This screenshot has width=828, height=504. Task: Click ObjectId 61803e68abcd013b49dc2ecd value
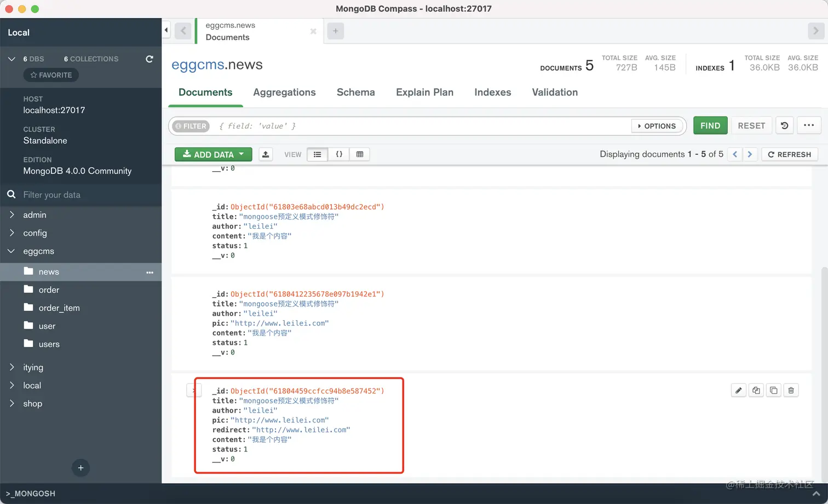307,207
